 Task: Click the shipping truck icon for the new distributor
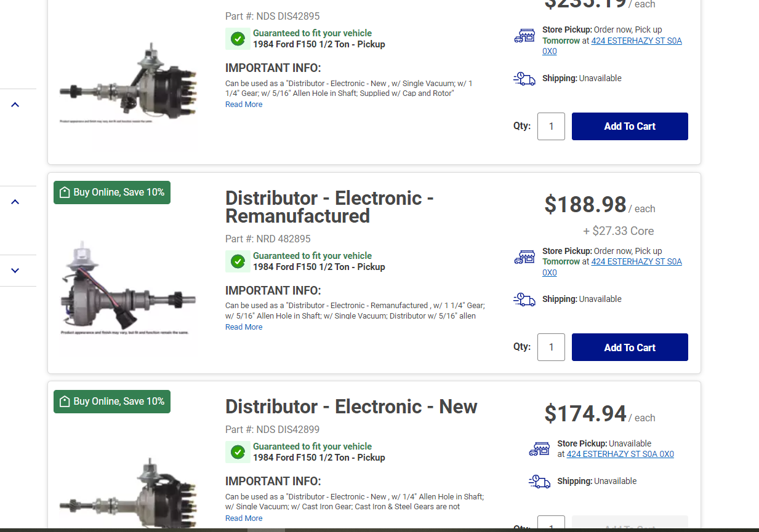(x=540, y=482)
